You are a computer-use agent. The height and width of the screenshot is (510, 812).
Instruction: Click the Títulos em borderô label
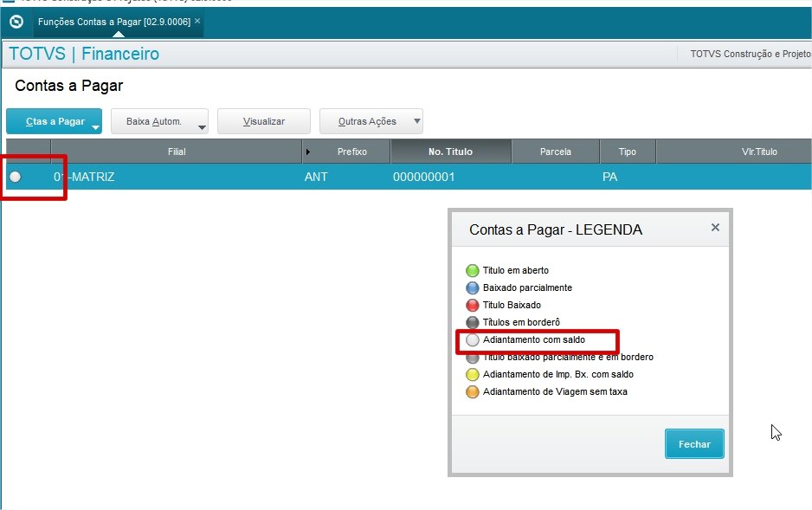[x=521, y=323]
